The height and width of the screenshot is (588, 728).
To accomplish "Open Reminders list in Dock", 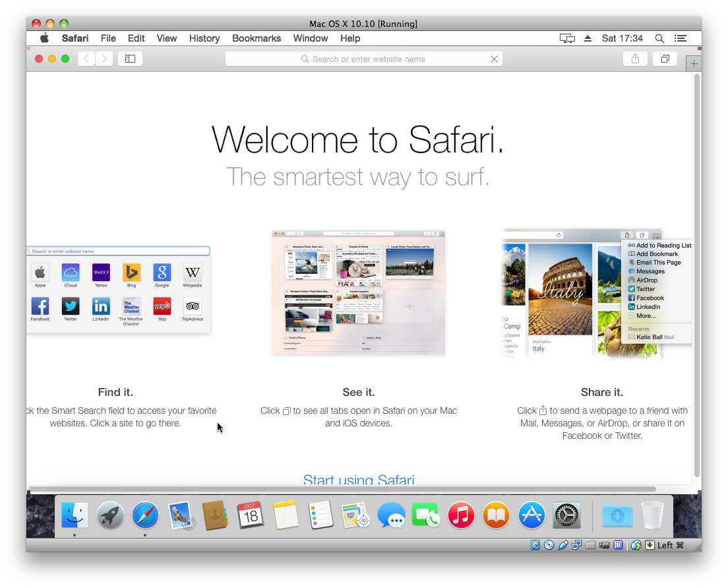I will coord(321,515).
